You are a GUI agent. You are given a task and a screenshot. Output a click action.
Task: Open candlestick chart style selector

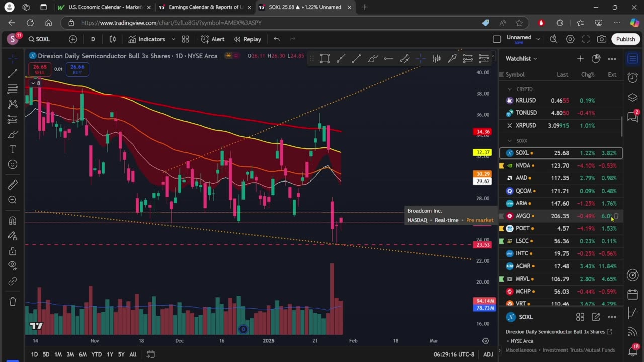(113, 39)
